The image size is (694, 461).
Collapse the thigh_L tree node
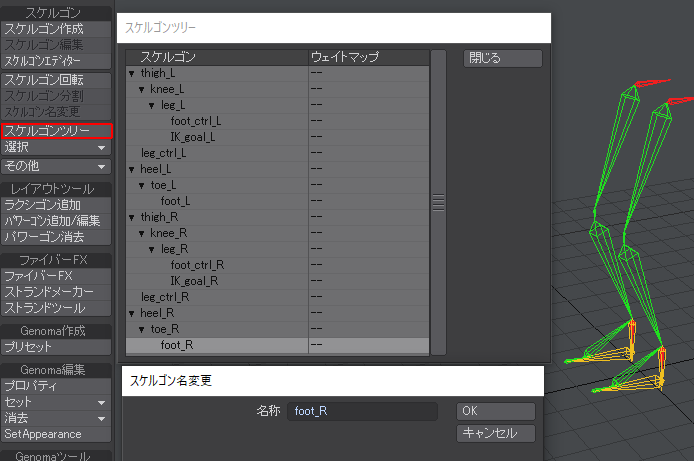(x=131, y=74)
